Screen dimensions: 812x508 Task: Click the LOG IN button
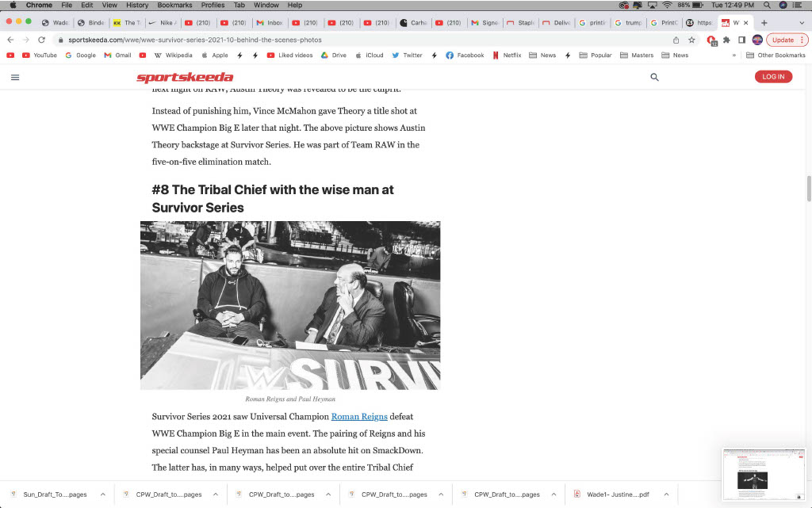point(773,77)
